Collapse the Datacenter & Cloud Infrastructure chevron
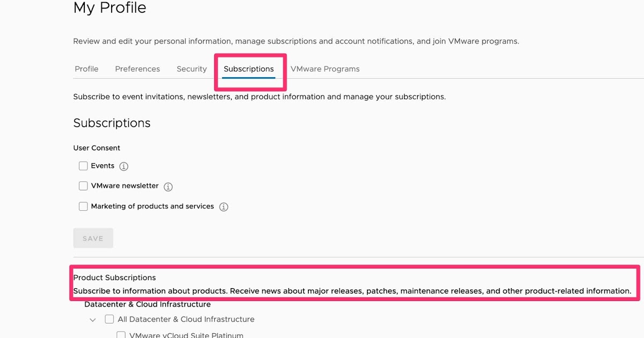 tap(93, 320)
